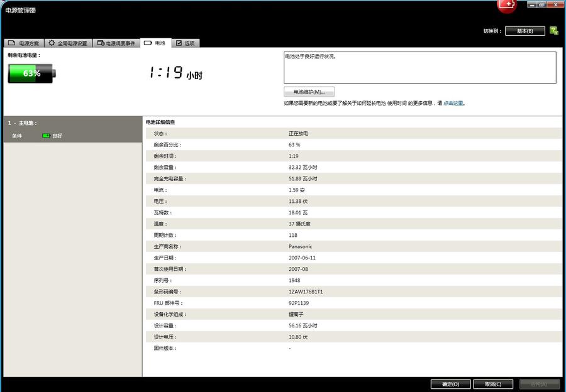
Task: Click the 取消(C) button
Action: [x=493, y=384]
